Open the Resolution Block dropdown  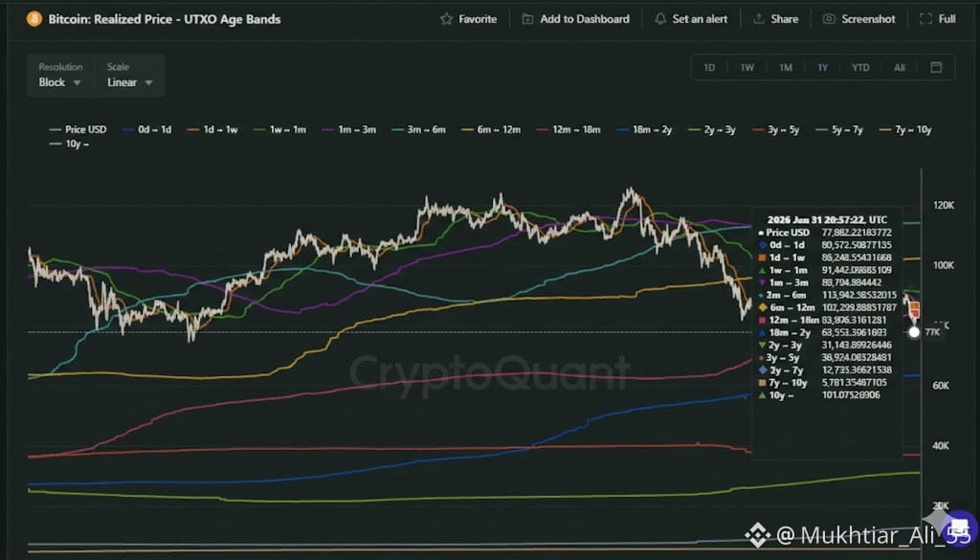[x=60, y=82]
